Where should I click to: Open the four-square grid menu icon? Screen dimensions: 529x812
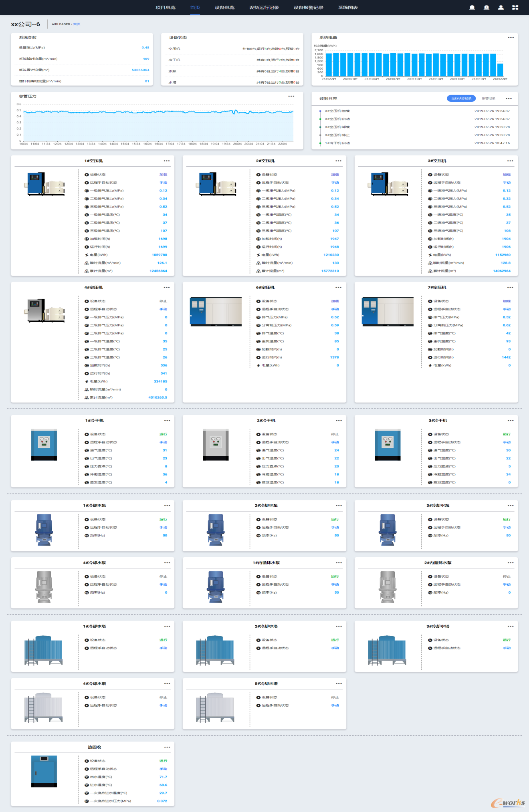pos(515,8)
